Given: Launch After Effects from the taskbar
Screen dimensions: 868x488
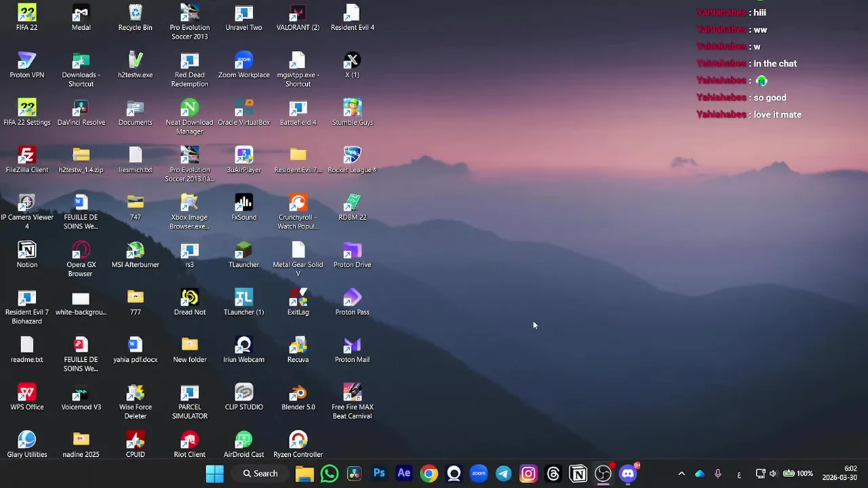Looking at the screenshot, I should point(404,474).
